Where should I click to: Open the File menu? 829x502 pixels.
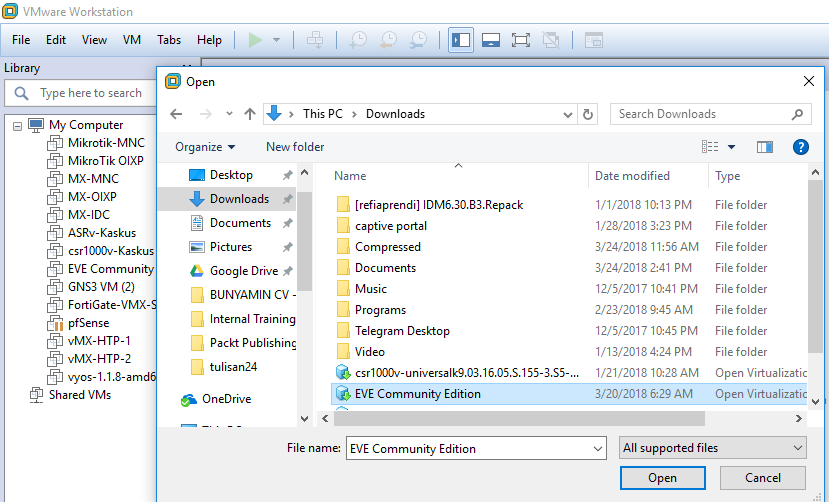[21, 40]
